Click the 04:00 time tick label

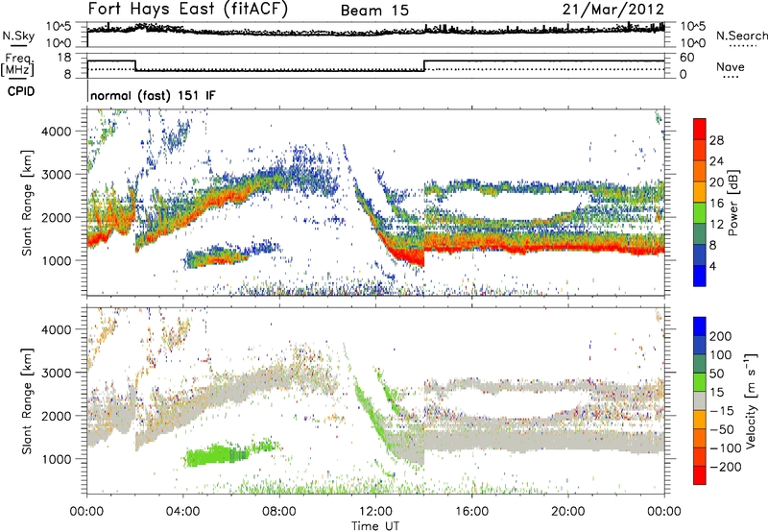pyautogui.click(x=182, y=512)
